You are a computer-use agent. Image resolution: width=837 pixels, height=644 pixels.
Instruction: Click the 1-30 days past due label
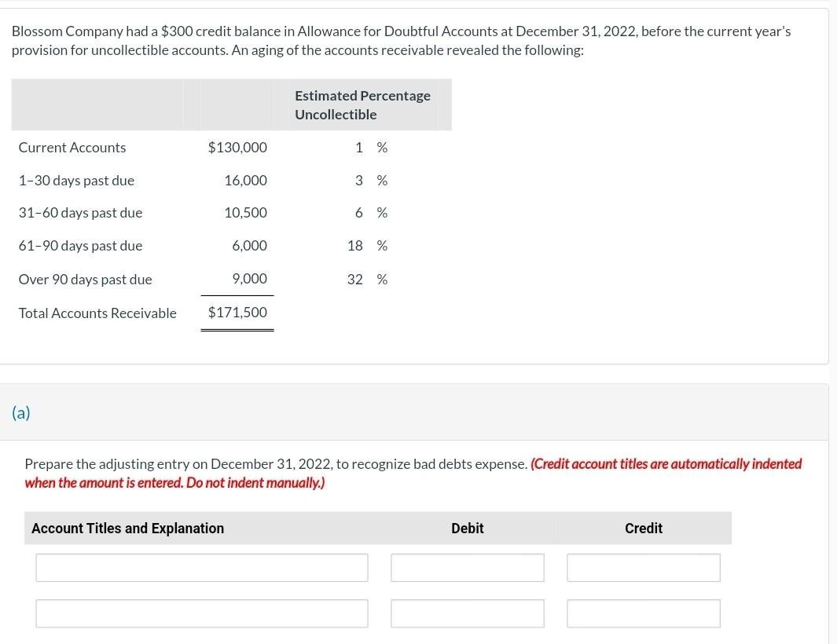point(76,181)
